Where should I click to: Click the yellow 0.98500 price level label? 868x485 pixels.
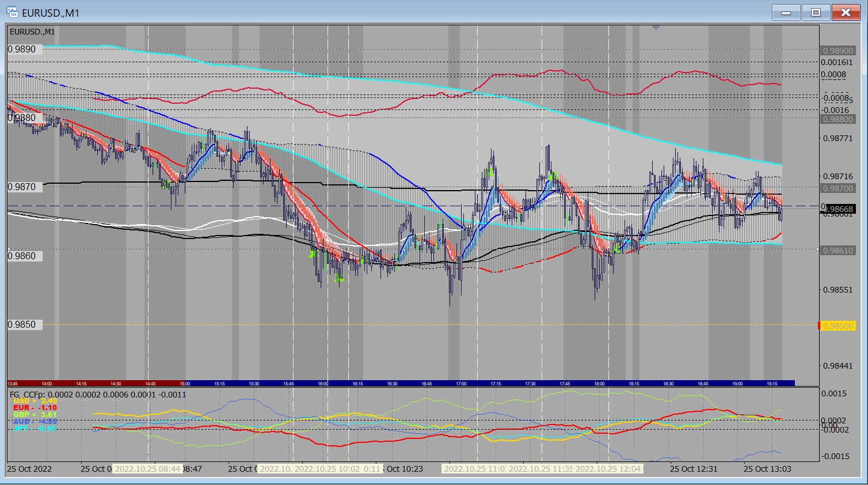click(838, 326)
